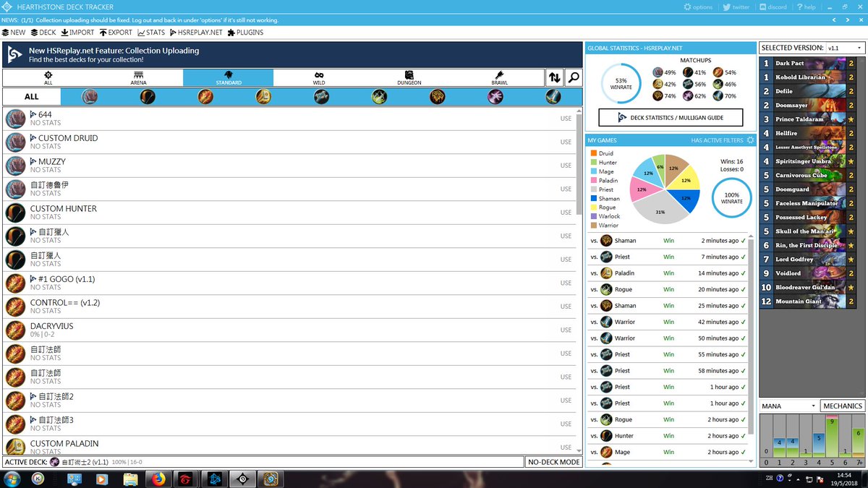Open Deck Statistics / Mulligan Guide

(671, 117)
